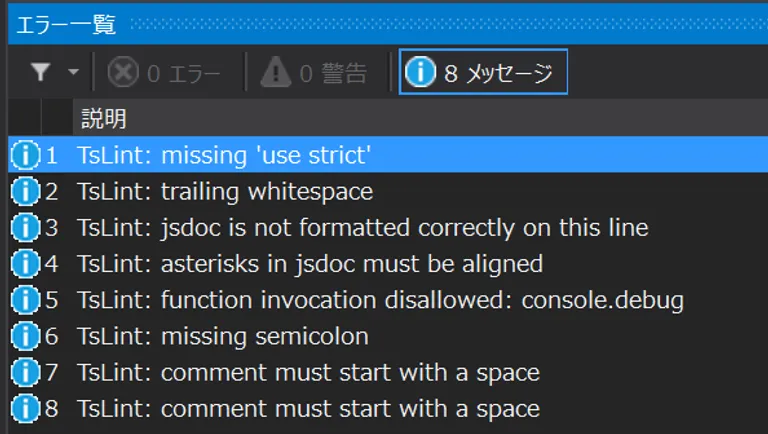Click info icon of message 3

(x=24, y=228)
